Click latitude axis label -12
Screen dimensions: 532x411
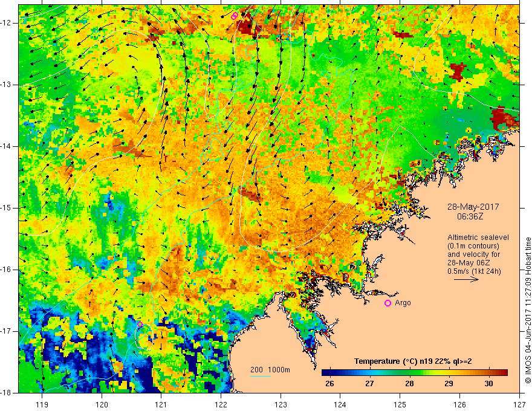(6, 23)
